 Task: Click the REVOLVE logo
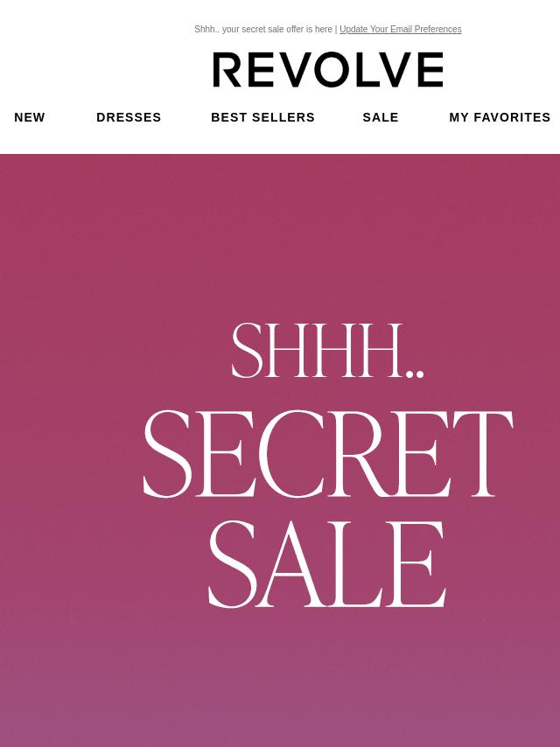[x=328, y=70]
